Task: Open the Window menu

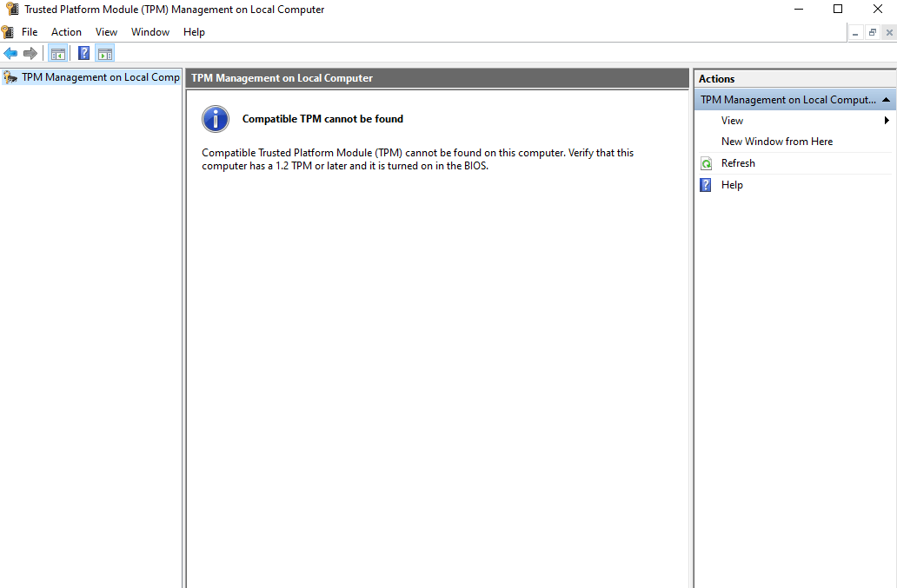Action: [x=150, y=32]
